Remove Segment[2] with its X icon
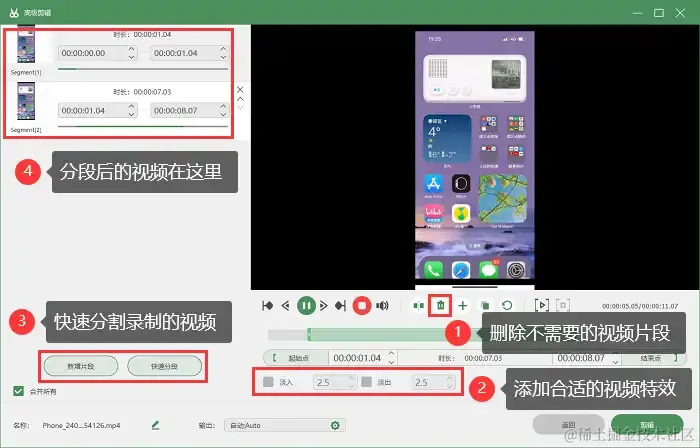 click(x=240, y=90)
